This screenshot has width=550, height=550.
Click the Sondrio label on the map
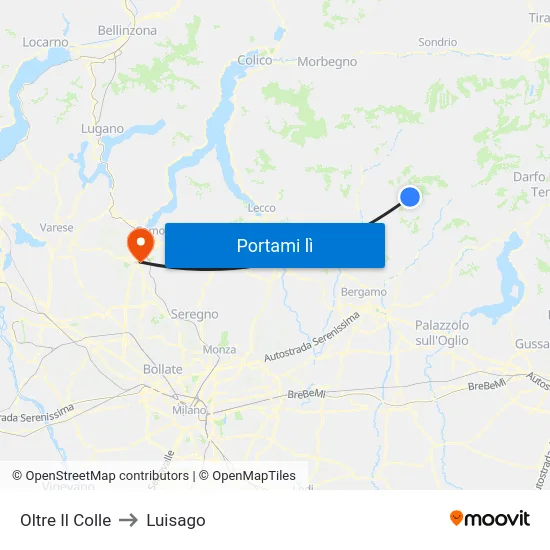click(x=437, y=42)
